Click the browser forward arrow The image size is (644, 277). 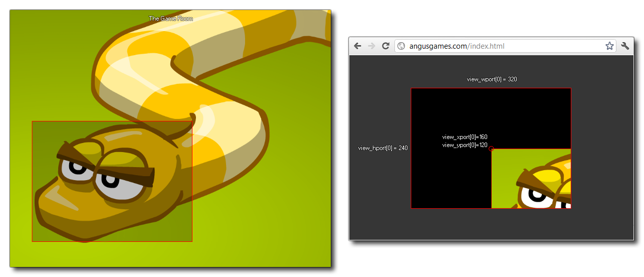(x=371, y=46)
